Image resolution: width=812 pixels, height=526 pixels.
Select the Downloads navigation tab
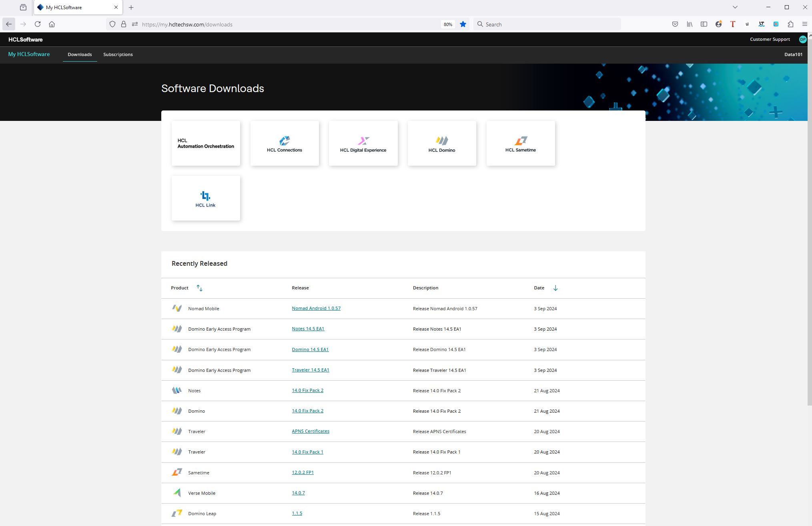click(x=80, y=54)
